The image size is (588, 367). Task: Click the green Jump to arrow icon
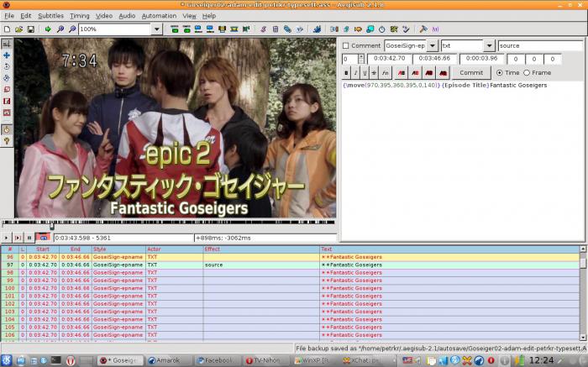(48, 29)
